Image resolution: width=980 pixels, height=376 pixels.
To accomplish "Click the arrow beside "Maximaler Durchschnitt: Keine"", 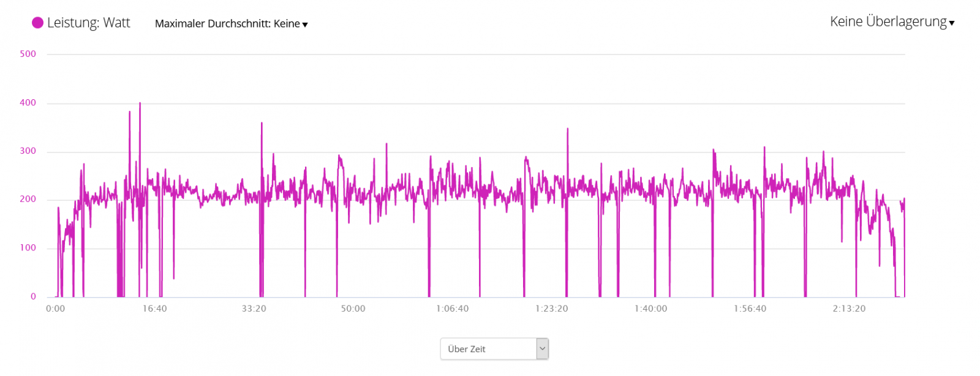I will point(305,24).
